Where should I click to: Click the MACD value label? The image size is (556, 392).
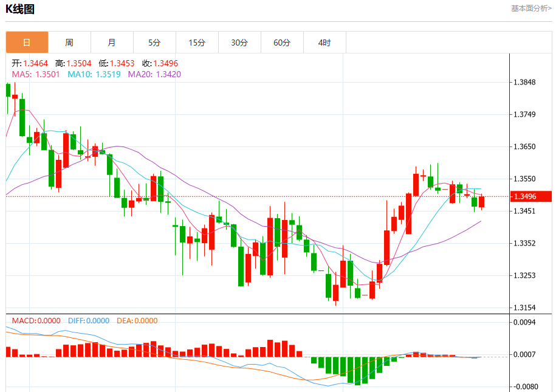[36, 321]
